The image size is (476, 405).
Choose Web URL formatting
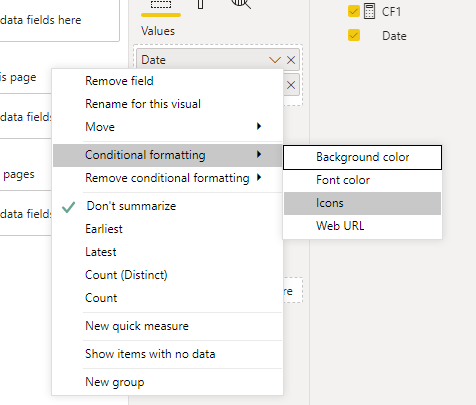point(362,226)
